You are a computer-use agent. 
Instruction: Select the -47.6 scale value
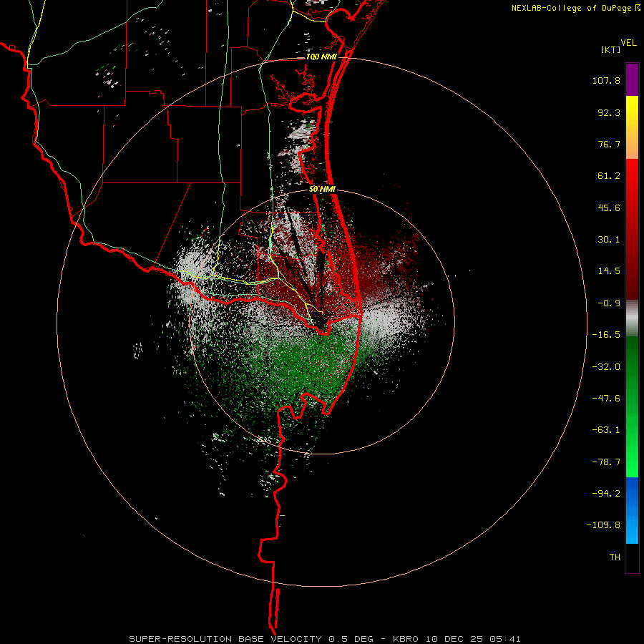[606, 399]
